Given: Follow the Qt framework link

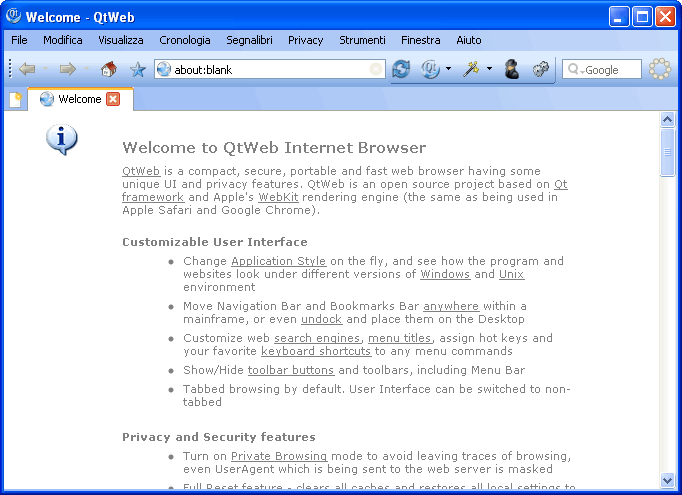Looking at the screenshot, I should tap(153, 197).
